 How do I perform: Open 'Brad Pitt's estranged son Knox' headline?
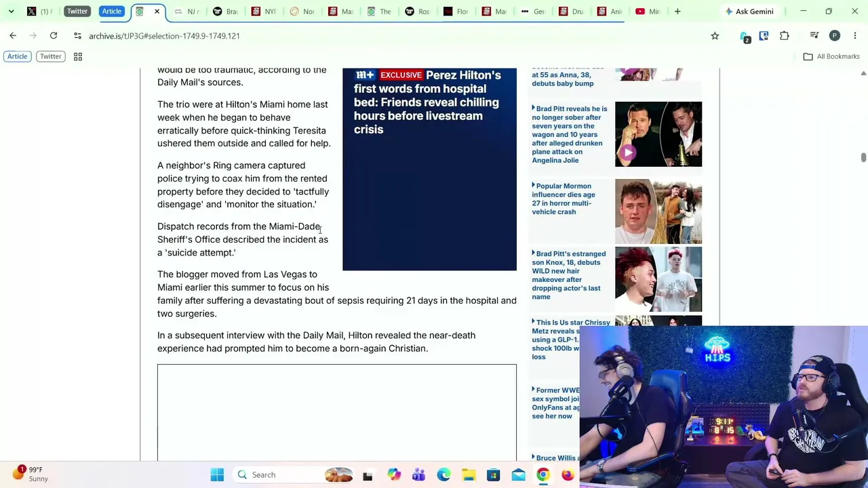click(570, 275)
